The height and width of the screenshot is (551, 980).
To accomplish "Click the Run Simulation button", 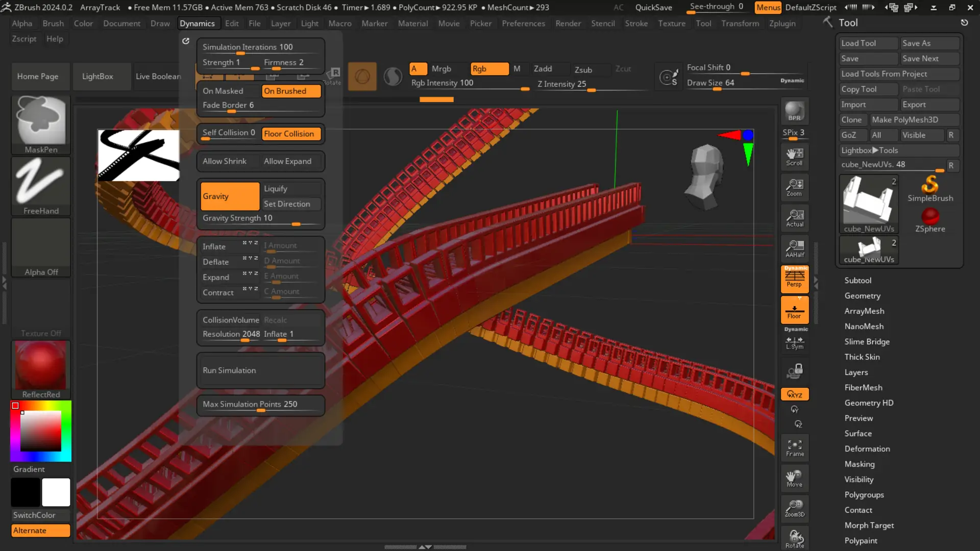I will pyautogui.click(x=260, y=370).
